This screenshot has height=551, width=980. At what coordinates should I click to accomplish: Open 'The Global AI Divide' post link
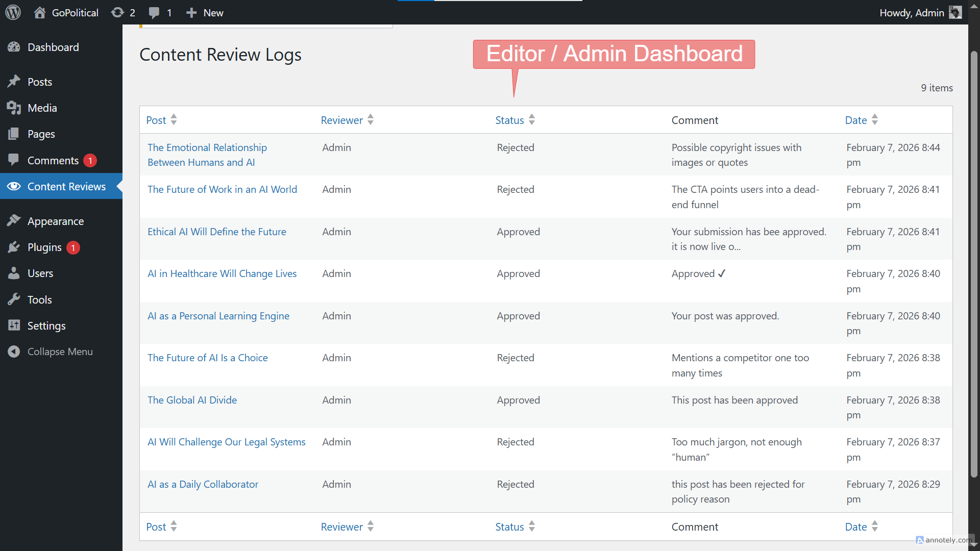pyautogui.click(x=192, y=400)
